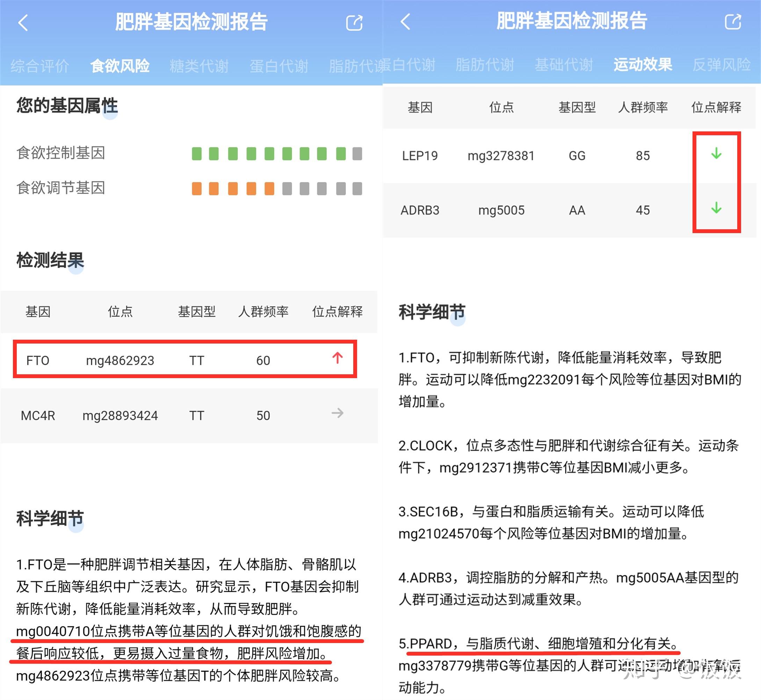Open the 反弹风险 tab
This screenshot has width=761, height=700.
tap(722, 65)
